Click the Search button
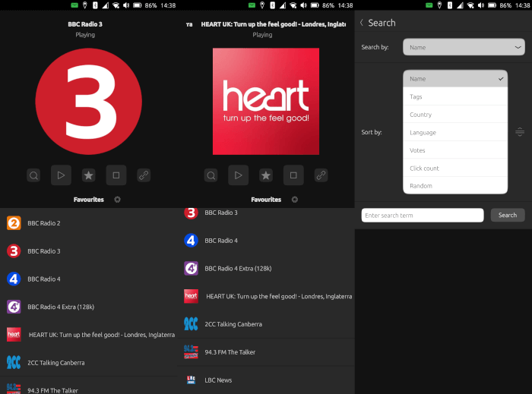532x394 pixels. pyautogui.click(x=508, y=215)
